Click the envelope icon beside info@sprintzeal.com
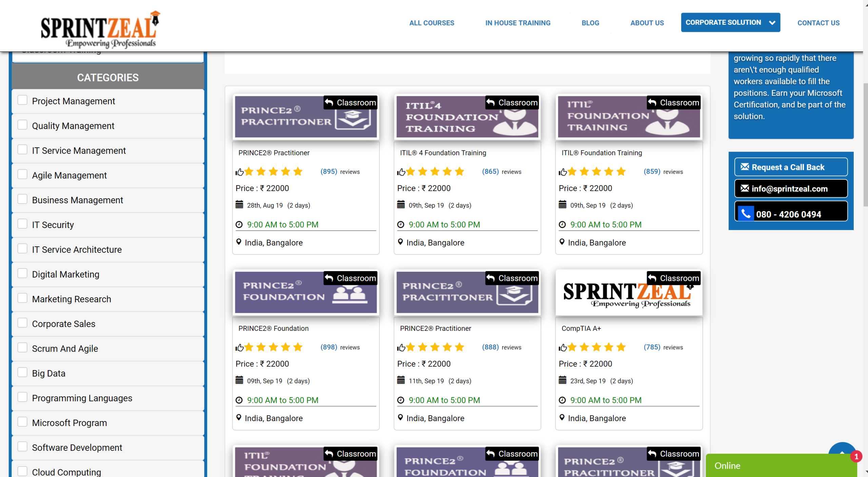Image resolution: width=868 pixels, height=477 pixels. click(745, 188)
